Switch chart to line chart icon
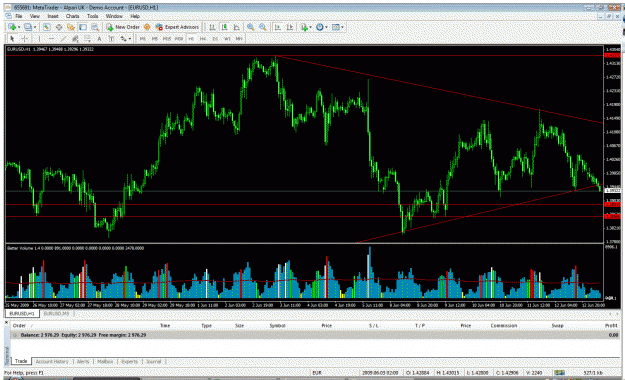The height and width of the screenshot is (380, 625). [x=236, y=27]
